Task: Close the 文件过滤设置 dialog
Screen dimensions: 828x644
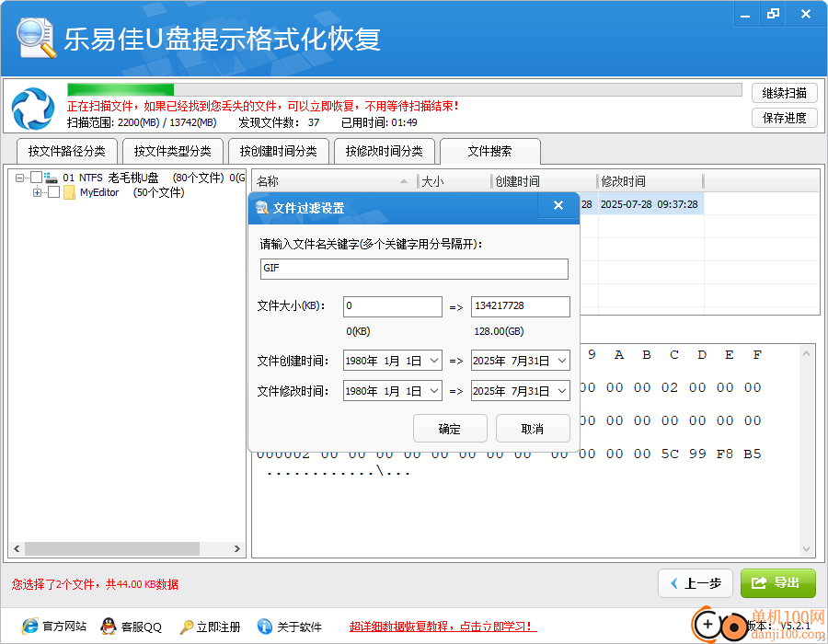Action: 558,205
